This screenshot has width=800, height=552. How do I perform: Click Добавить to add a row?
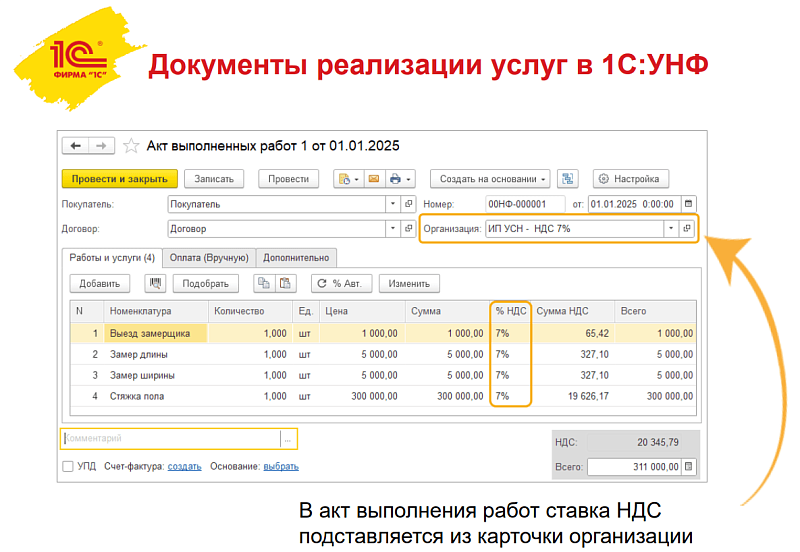click(99, 283)
